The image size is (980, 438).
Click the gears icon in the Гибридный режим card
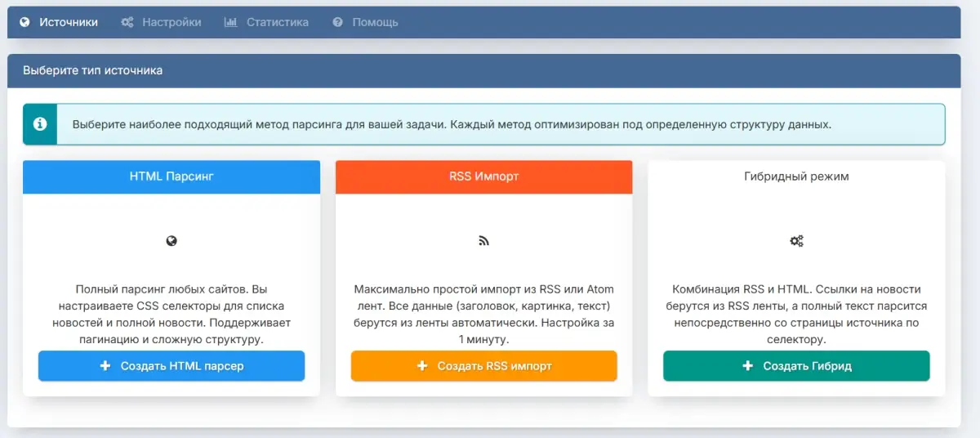[x=796, y=241]
